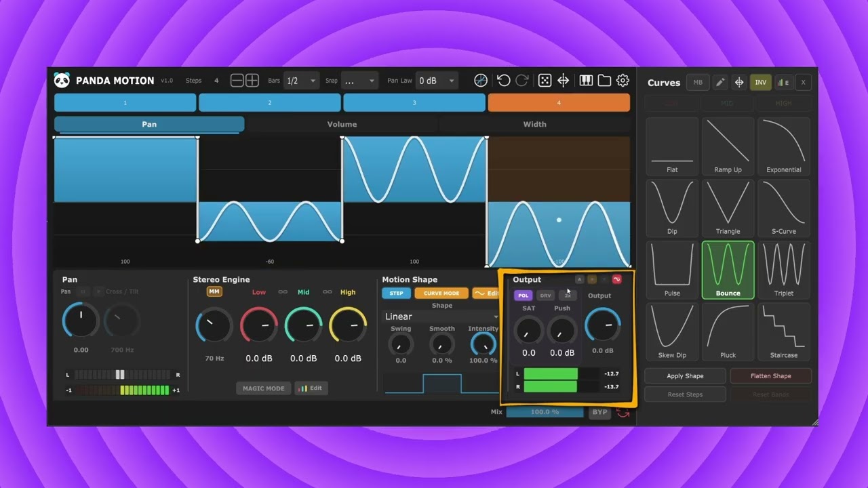The height and width of the screenshot is (488, 868).
Task: Toggle the MB multiband button in Curves
Action: (698, 83)
